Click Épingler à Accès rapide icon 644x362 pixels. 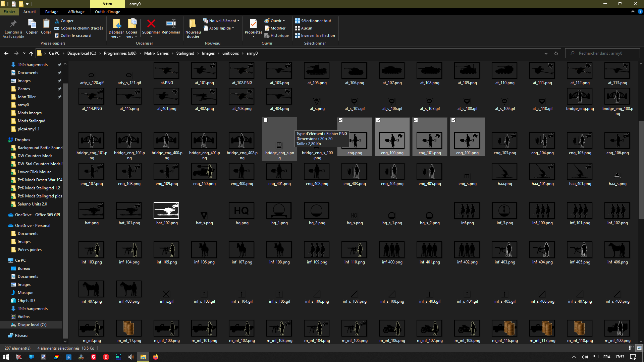point(13,24)
